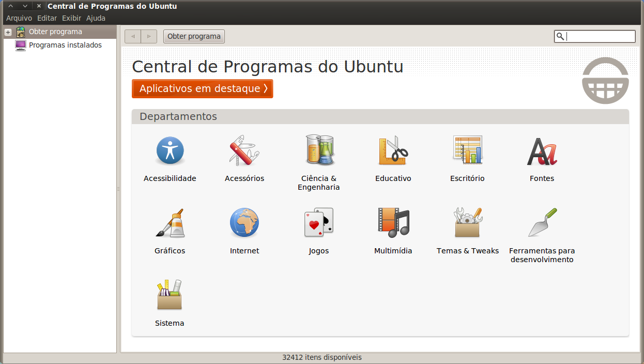This screenshot has width=644, height=364.
Task: Click the title bar down arrow button
Action: click(x=24, y=6)
